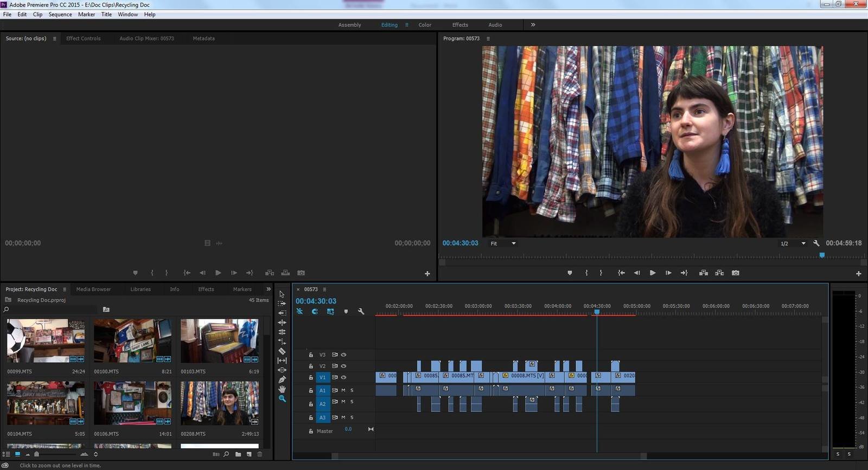Hide the V2 track output eye
868x470 pixels.
[343, 366]
